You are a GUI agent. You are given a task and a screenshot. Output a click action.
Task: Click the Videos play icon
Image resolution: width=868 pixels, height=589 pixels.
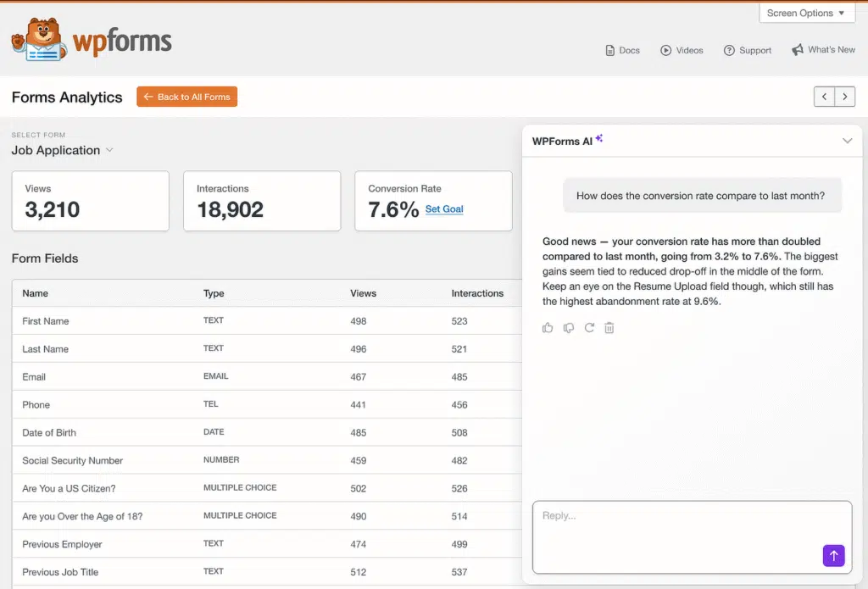tap(665, 50)
